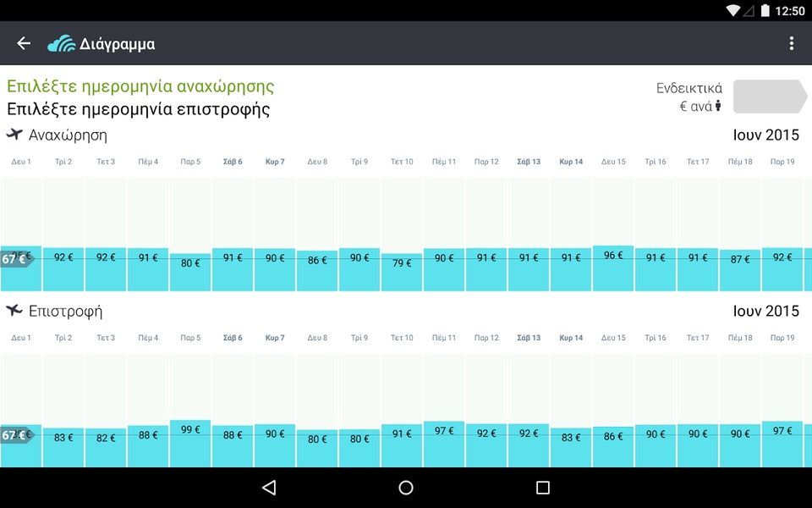Pick the 96 € departure bar for Δευ 15
Viewport: 812px width, 508px height.
(x=613, y=268)
